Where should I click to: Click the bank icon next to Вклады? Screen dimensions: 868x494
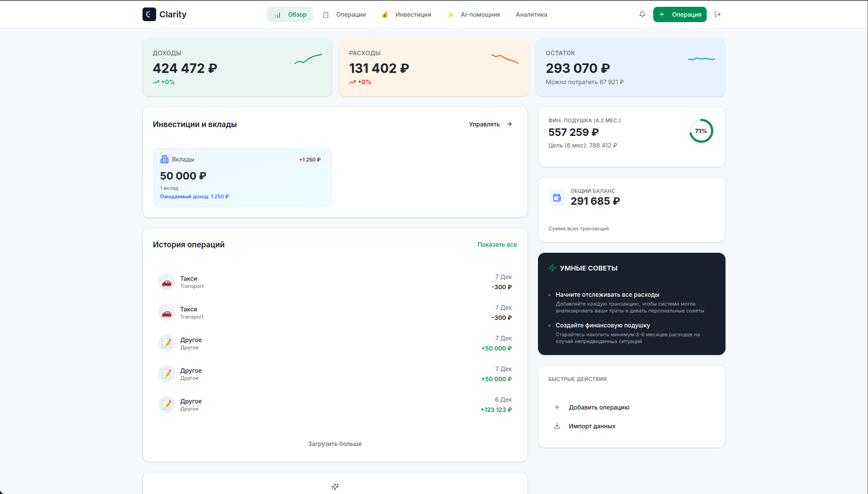click(165, 159)
